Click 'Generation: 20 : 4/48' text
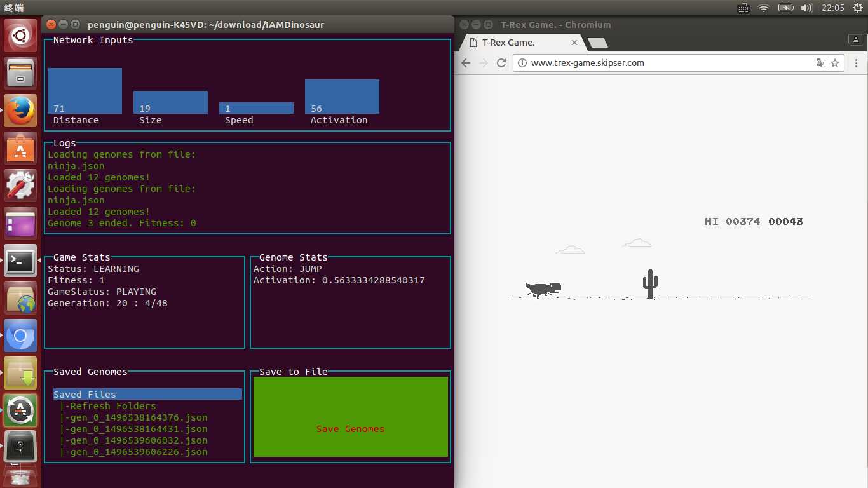Viewport: 868px width, 488px height. 107,303
